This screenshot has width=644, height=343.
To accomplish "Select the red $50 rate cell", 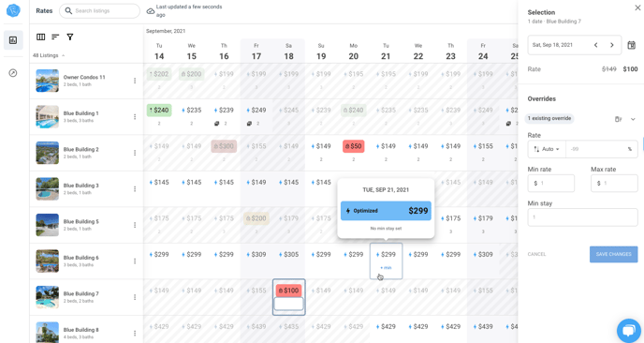I will coord(353,146).
